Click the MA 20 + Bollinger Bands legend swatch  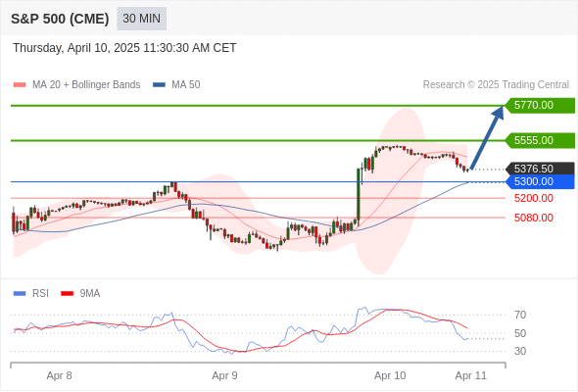[x=20, y=85]
